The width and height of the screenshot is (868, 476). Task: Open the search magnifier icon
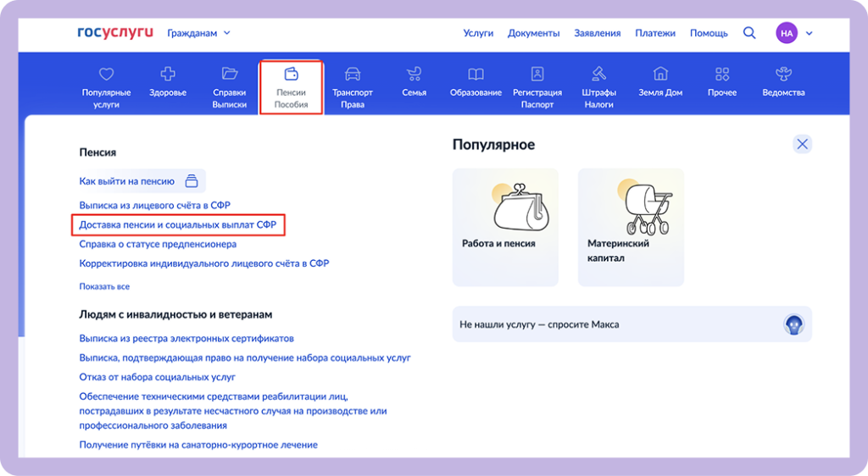(749, 33)
